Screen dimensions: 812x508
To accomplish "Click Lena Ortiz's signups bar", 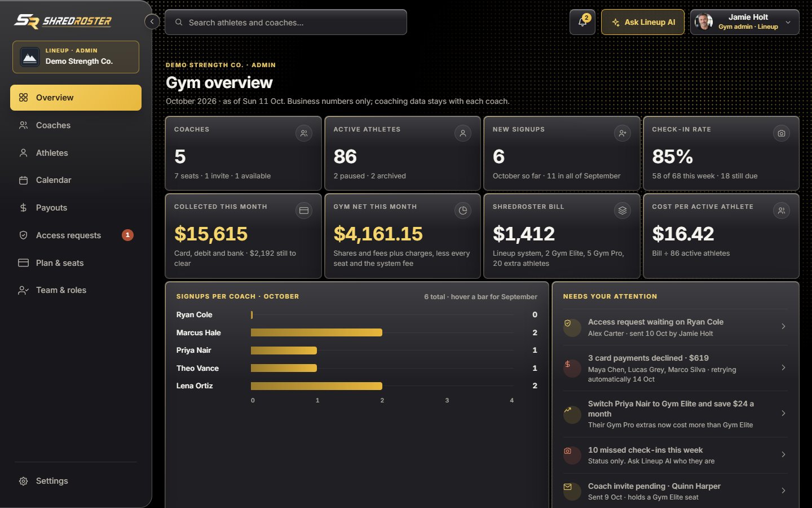I will pos(316,386).
